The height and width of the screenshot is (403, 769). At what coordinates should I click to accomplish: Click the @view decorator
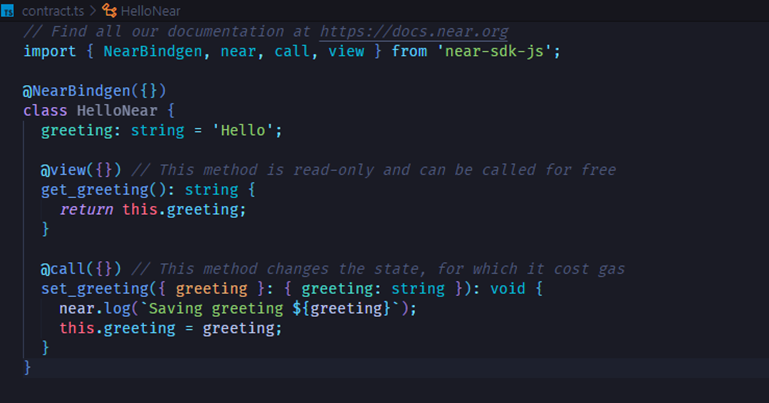pyautogui.click(x=63, y=170)
